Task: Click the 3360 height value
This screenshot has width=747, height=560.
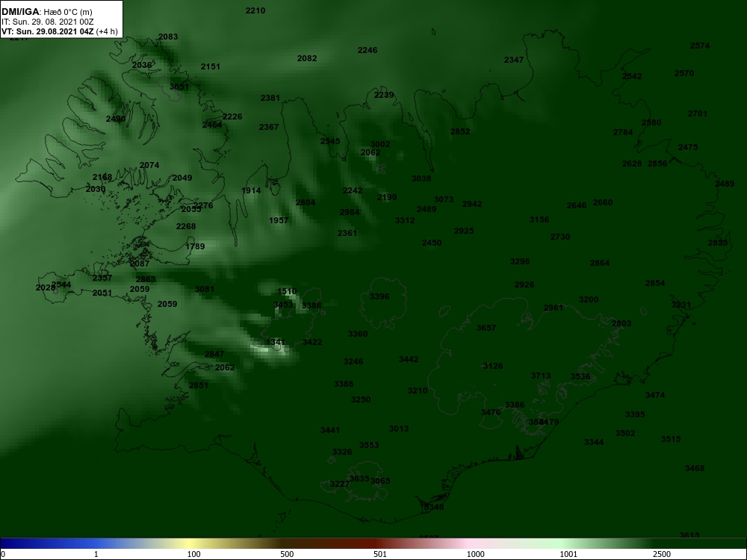Action: click(357, 335)
